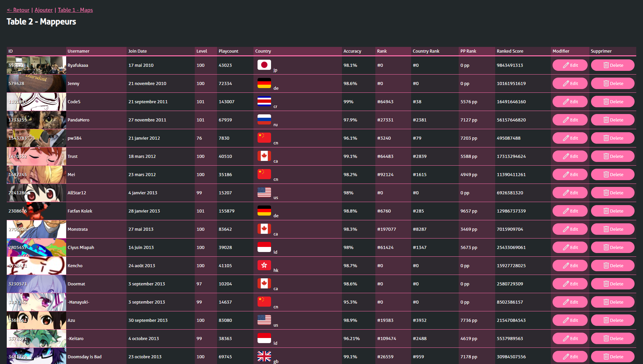This screenshot has height=364, width=643.
Task: Click the Costa Rica flag in CodeS's row
Action: pyautogui.click(x=264, y=101)
